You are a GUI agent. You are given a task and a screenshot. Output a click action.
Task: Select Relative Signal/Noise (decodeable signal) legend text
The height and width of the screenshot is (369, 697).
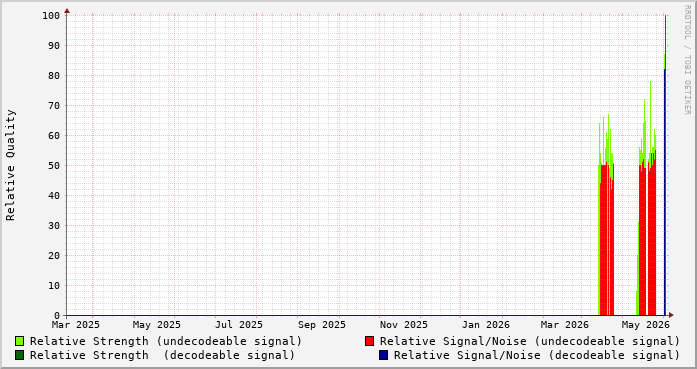point(537,355)
